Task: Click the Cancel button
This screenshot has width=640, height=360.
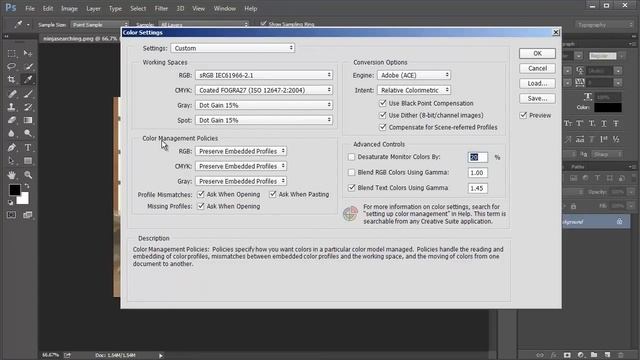Action: pyautogui.click(x=537, y=68)
